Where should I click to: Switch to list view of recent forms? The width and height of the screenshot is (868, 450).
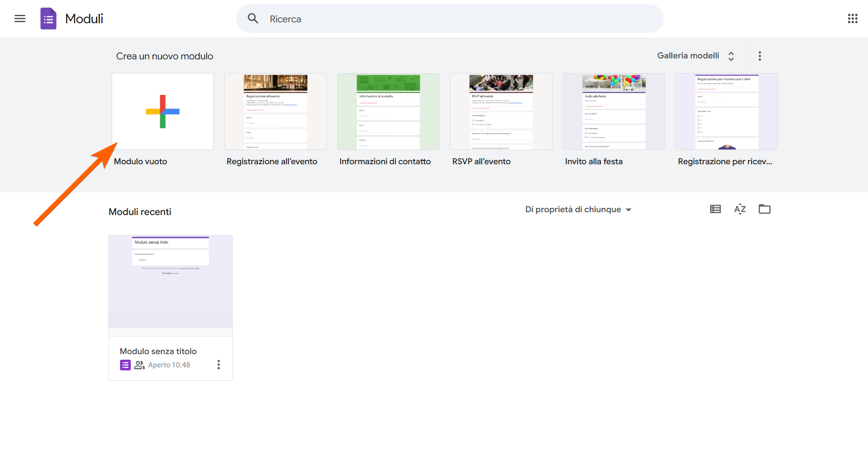pos(715,209)
